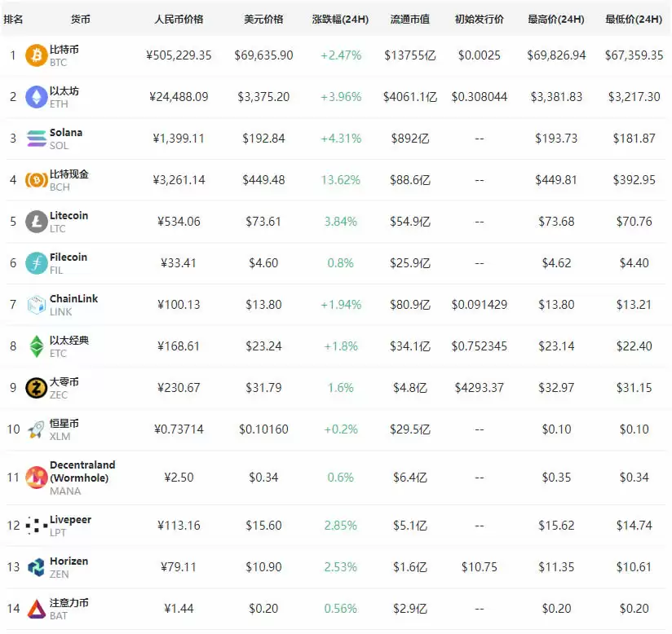Click the 流通市值 column header

click(x=408, y=18)
